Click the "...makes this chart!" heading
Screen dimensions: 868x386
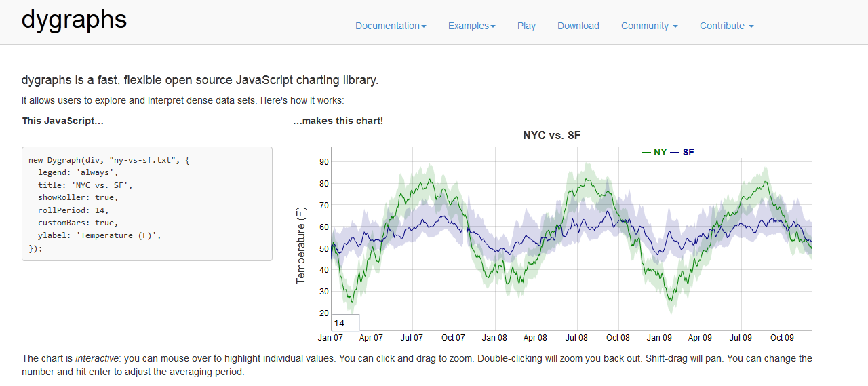(338, 121)
